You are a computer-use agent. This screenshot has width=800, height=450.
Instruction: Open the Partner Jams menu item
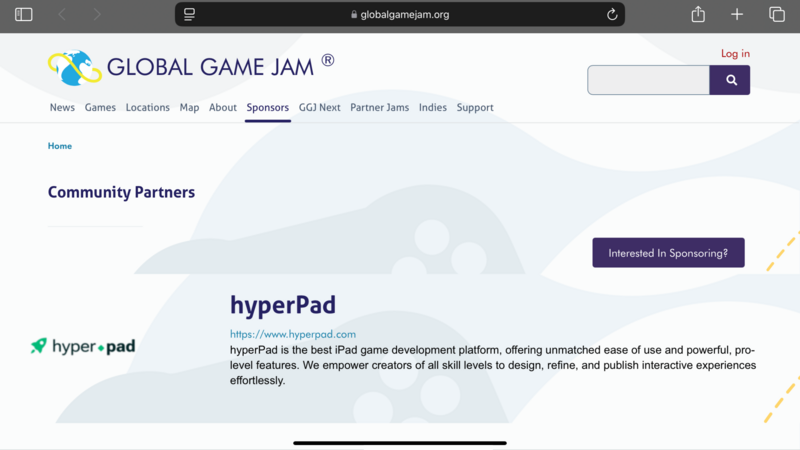click(380, 108)
